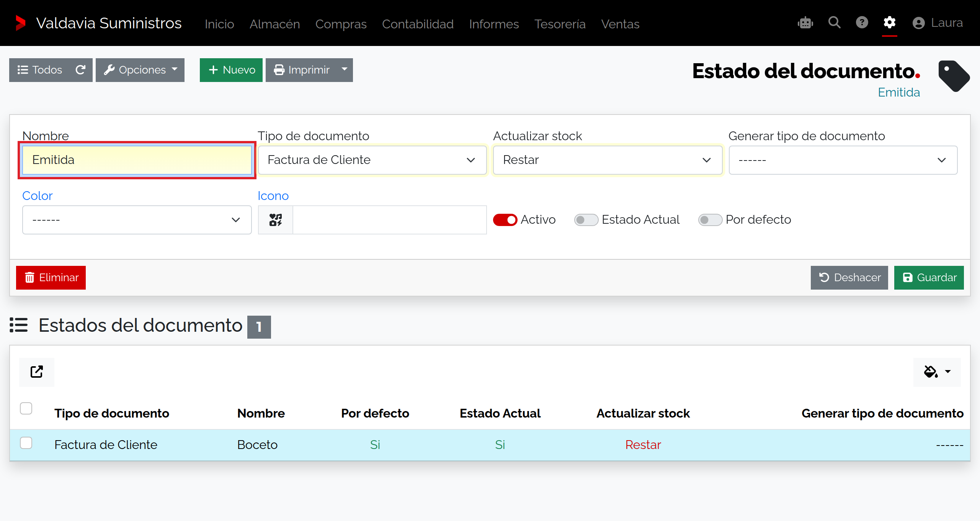Screen dimensions: 980x521
Task: Click the Deshacer button
Action: tap(849, 277)
